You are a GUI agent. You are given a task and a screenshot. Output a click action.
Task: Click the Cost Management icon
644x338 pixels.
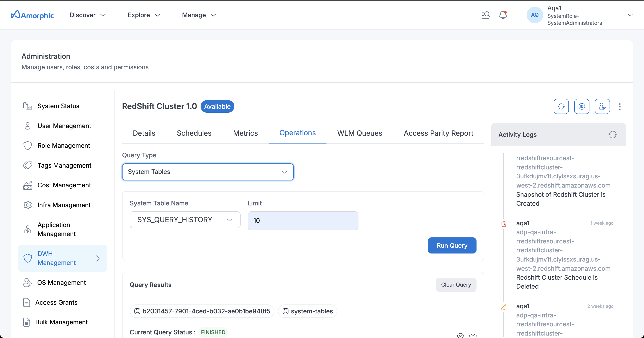28,185
